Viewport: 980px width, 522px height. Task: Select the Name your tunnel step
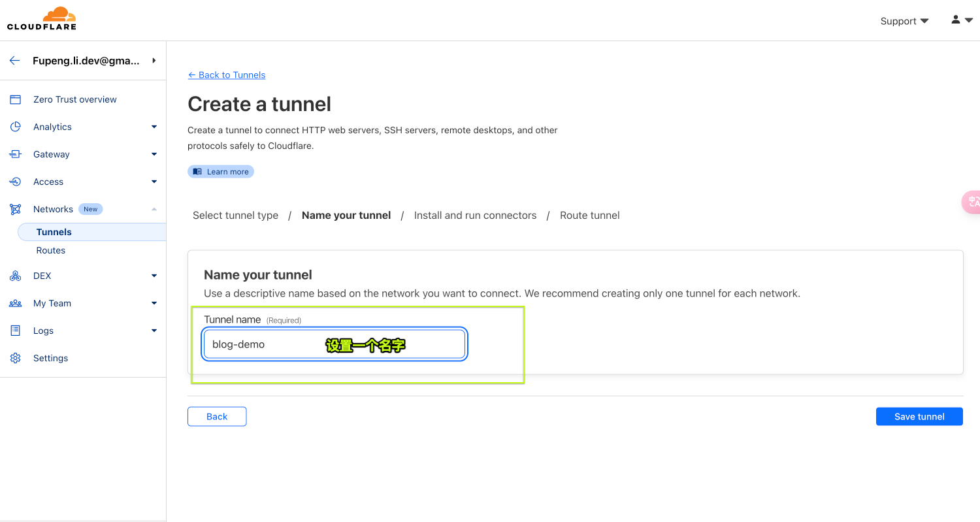[x=346, y=216]
